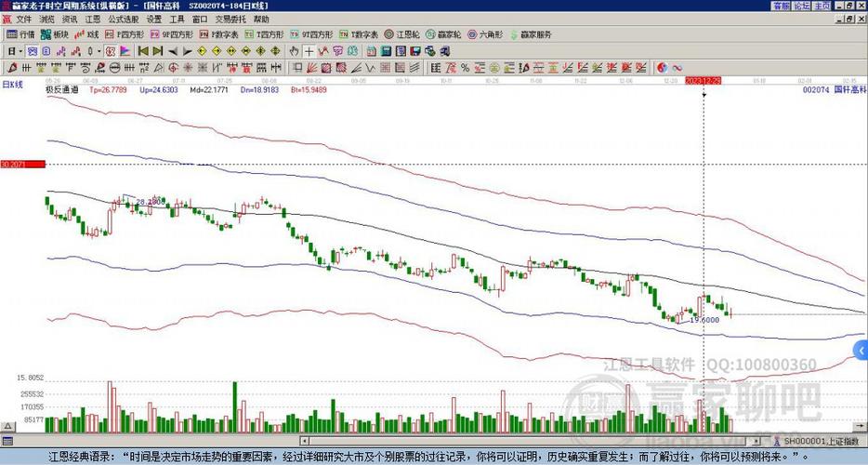Select the red starburst angle tool
Viewport: 868px width, 465px height.
coord(188,68)
